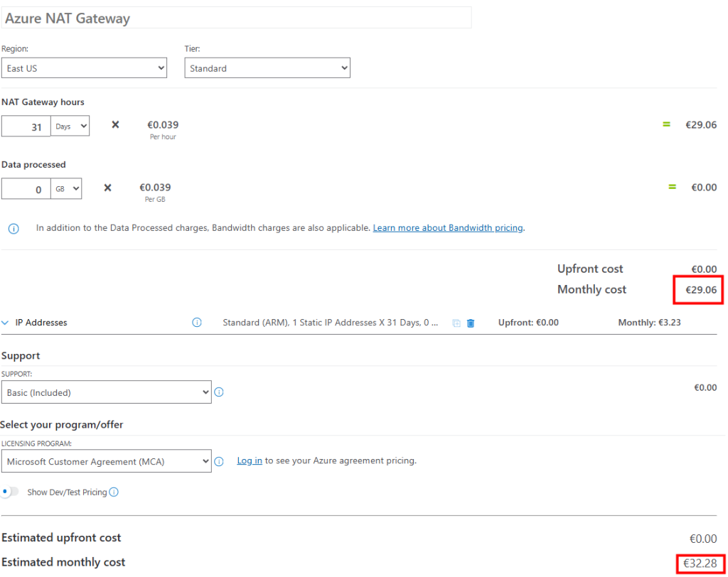Screen dimensions: 728x577
Task: Edit the Azure NAT Gateway name field
Action: tap(236, 18)
